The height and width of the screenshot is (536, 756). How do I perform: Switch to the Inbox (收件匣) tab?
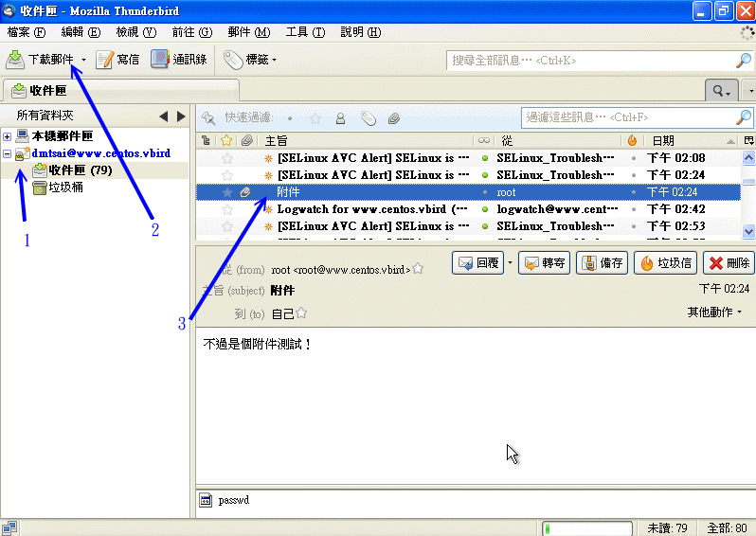(x=40, y=91)
